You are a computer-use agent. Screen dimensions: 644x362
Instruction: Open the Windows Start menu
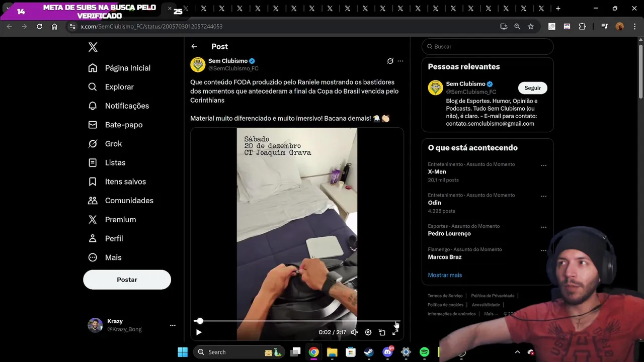[x=183, y=352]
